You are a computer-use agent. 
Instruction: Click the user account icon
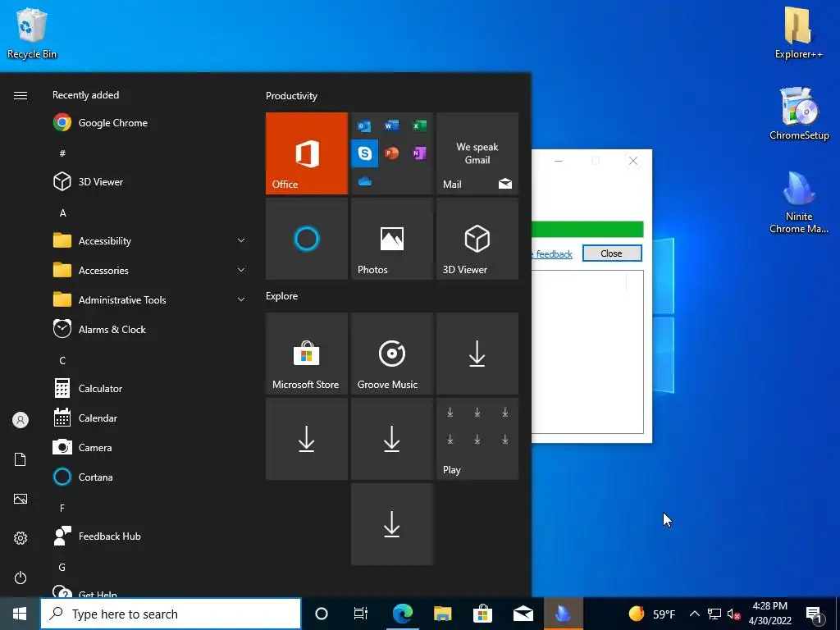[21, 420]
